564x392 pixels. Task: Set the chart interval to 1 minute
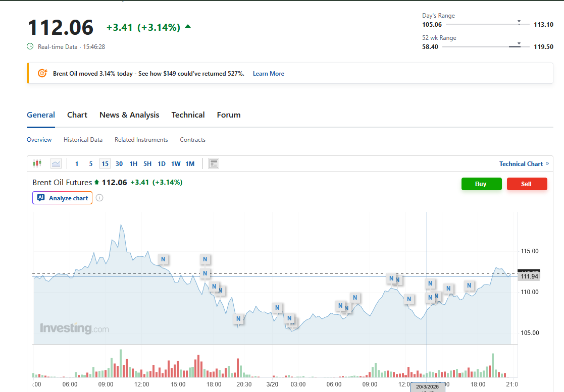pos(77,164)
